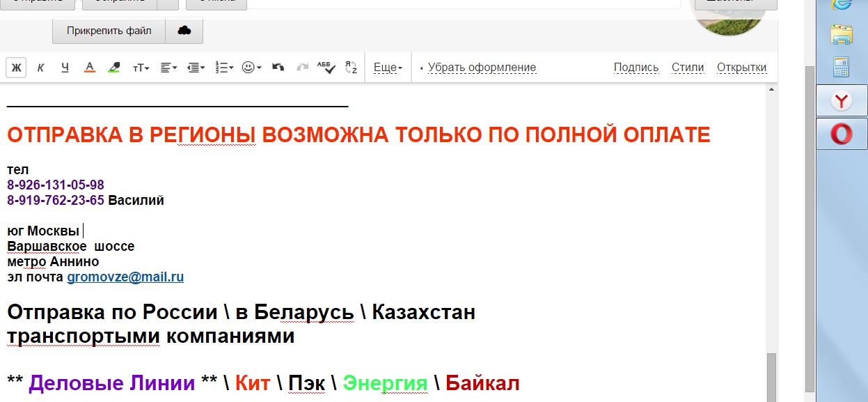
Task: Open the Подпись signature menu
Action: [x=636, y=68]
